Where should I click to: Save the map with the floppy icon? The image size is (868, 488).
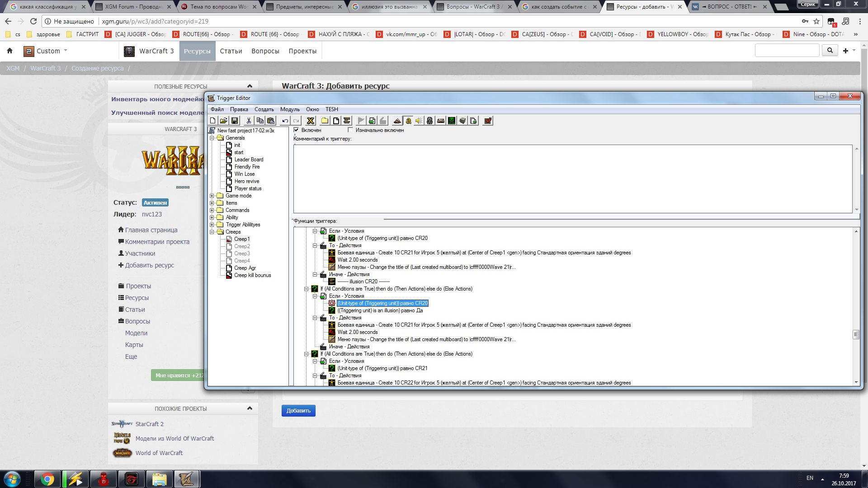[x=235, y=121]
